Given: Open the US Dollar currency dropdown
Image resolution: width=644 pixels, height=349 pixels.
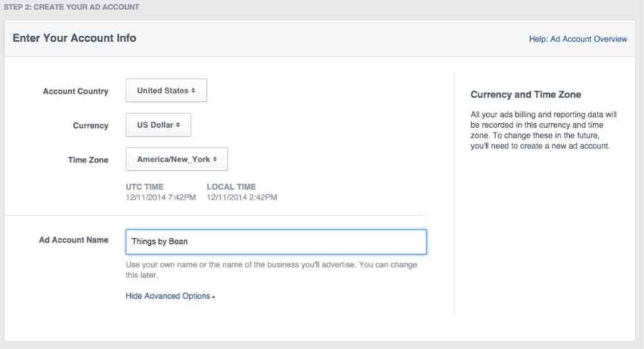Looking at the screenshot, I should coord(158,125).
